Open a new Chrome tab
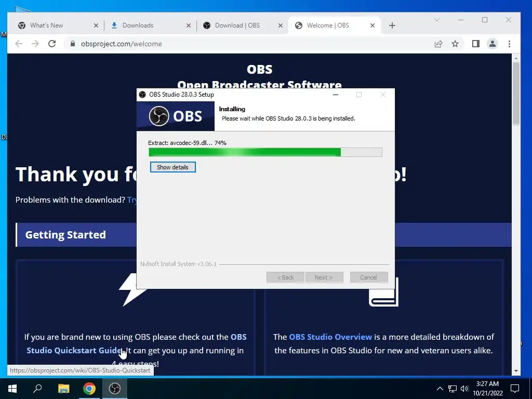532x399 pixels. pos(392,25)
